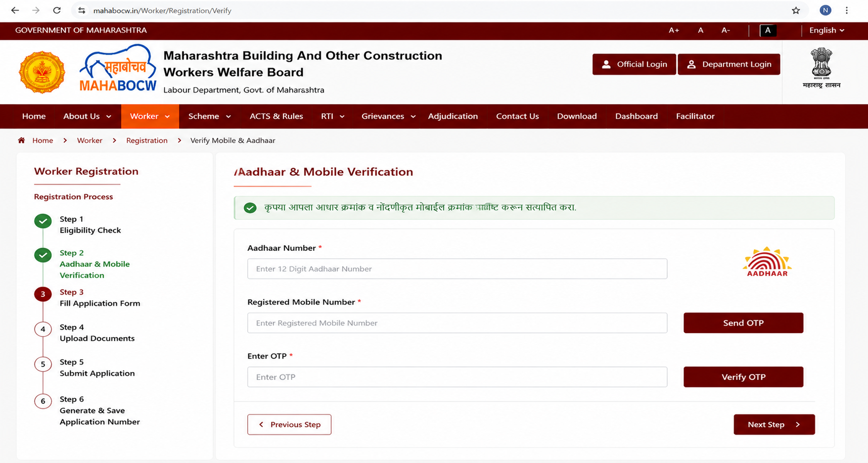
Task: Click the Official Login button
Action: pyautogui.click(x=634, y=64)
